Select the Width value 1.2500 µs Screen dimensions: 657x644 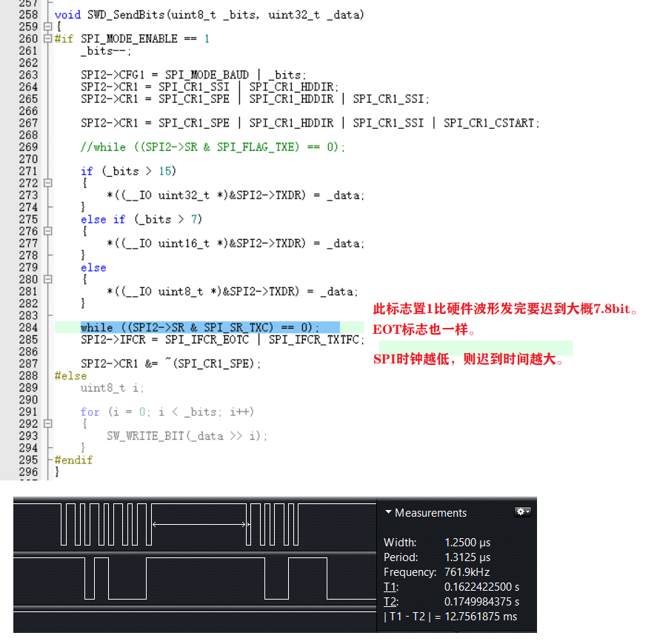click(x=467, y=543)
